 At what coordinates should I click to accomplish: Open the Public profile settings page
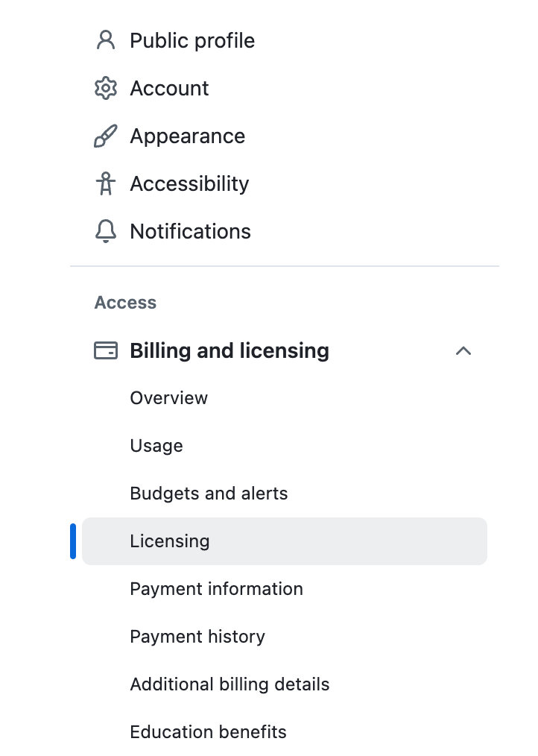coord(285,40)
